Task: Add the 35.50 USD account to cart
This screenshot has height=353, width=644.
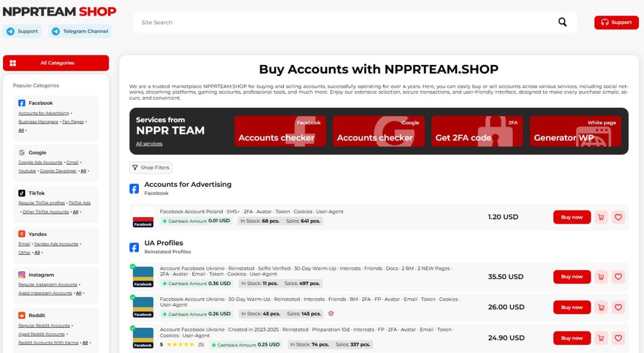Action: point(600,276)
